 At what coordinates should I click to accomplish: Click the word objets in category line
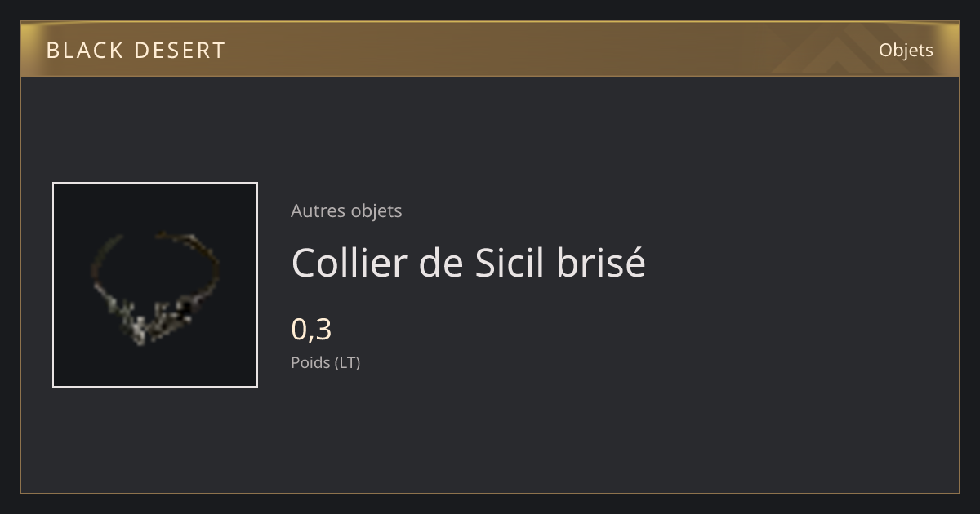pyautogui.click(x=376, y=210)
